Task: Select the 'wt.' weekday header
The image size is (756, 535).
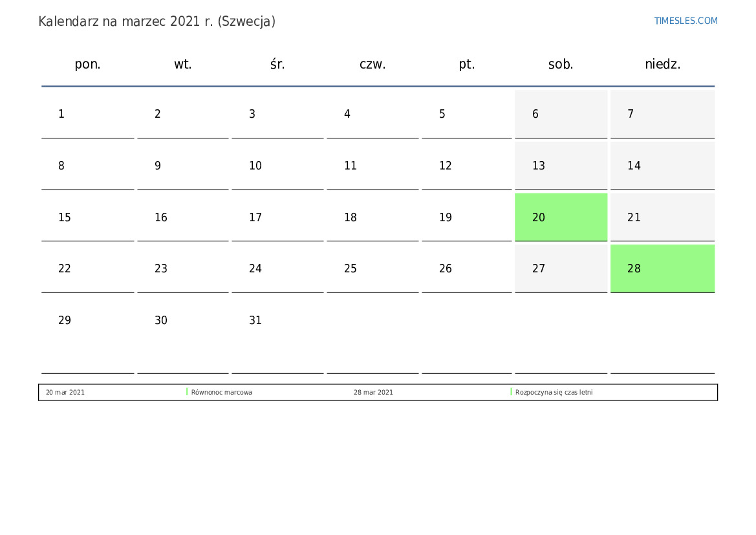Action: coord(183,64)
